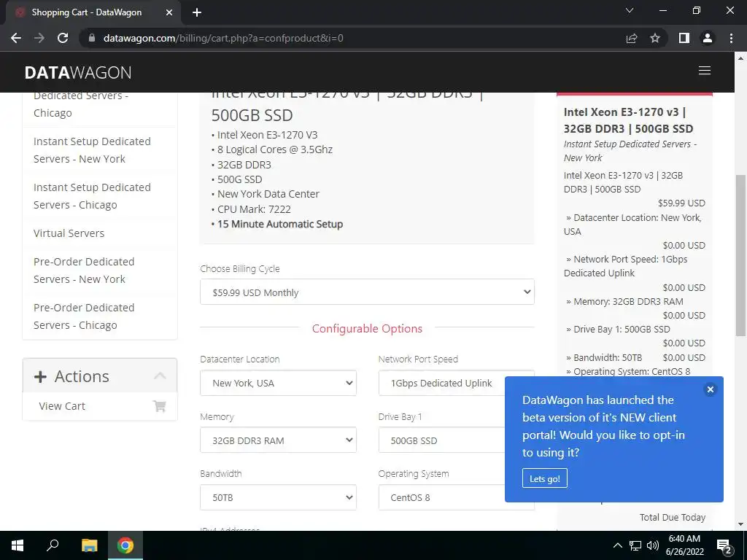Viewport: 747px width, 560px height.
Task: Open the Windows Start menu
Action: (18, 545)
